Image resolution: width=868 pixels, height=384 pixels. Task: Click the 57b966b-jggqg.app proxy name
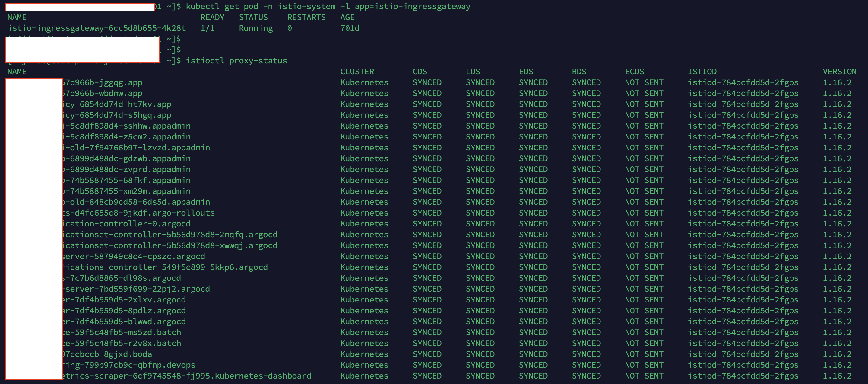pyautogui.click(x=103, y=82)
